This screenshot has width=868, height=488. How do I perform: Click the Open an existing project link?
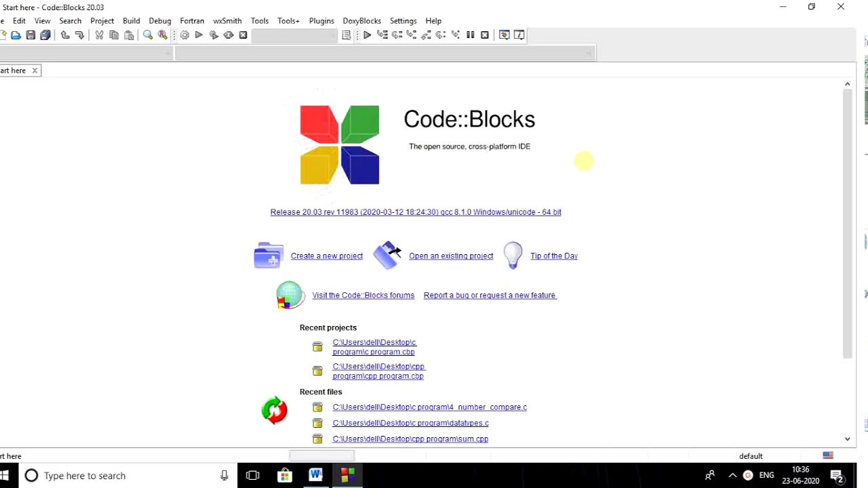(451, 256)
